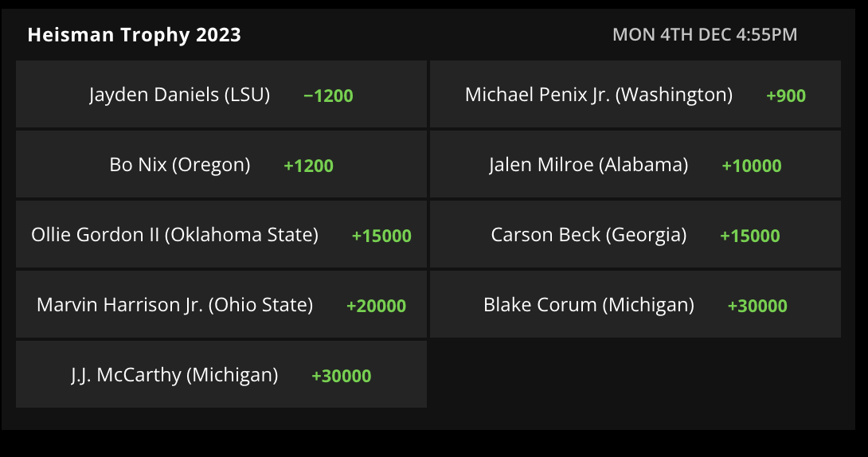The image size is (868, 457).
Task: Click the MON 4TH DEC 4:55PM date
Action: 705,35
